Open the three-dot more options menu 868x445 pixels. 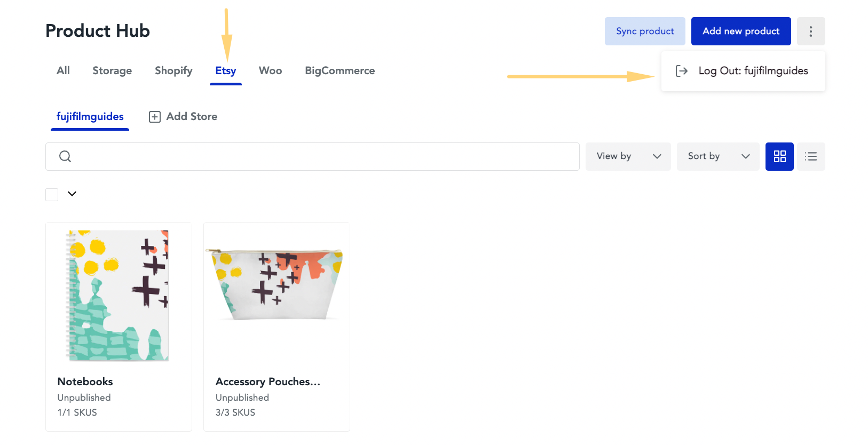coord(811,31)
